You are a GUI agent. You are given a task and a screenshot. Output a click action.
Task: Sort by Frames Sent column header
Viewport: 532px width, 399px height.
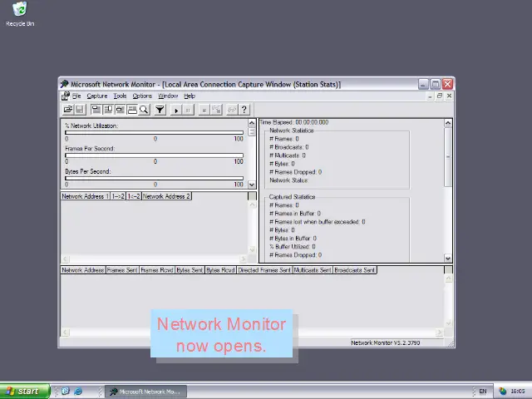[x=122, y=270]
